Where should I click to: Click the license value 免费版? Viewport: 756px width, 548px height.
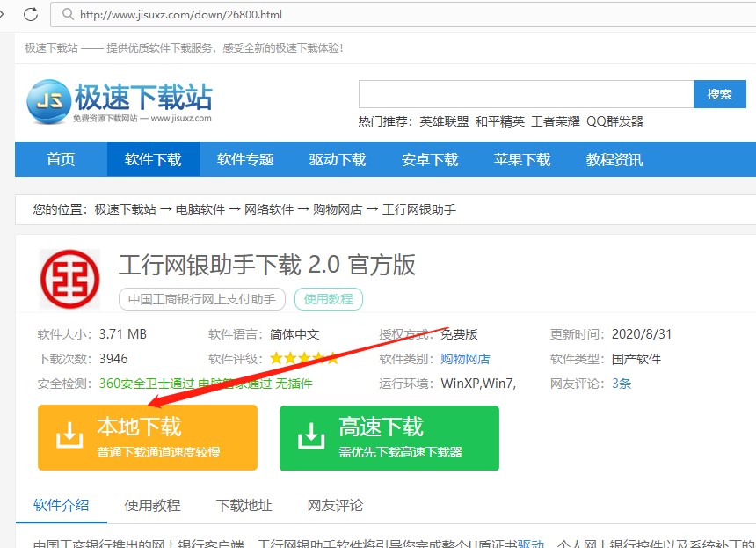459,334
